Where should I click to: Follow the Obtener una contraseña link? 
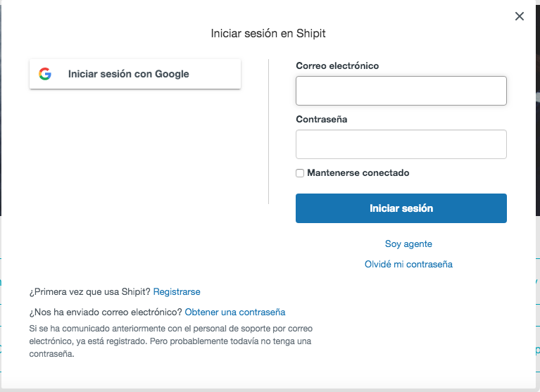point(235,312)
